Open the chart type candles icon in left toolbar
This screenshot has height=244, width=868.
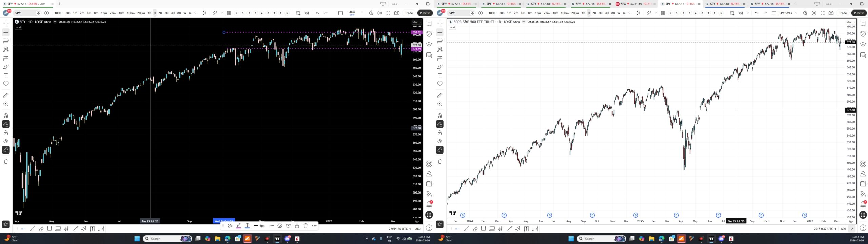pyautogui.click(x=204, y=13)
